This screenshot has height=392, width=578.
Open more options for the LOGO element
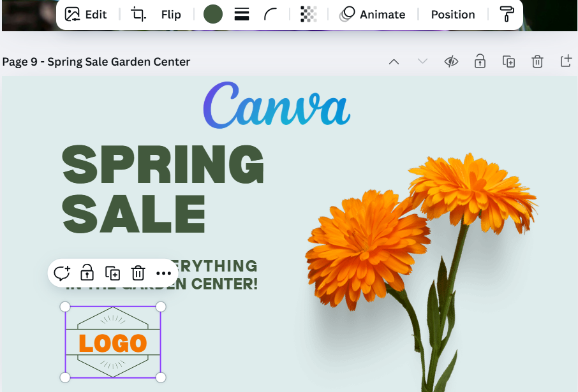163,273
